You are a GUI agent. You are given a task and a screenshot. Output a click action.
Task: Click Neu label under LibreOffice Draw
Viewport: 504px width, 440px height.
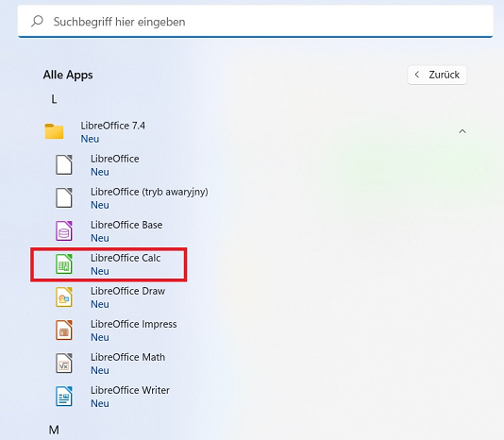tap(100, 304)
